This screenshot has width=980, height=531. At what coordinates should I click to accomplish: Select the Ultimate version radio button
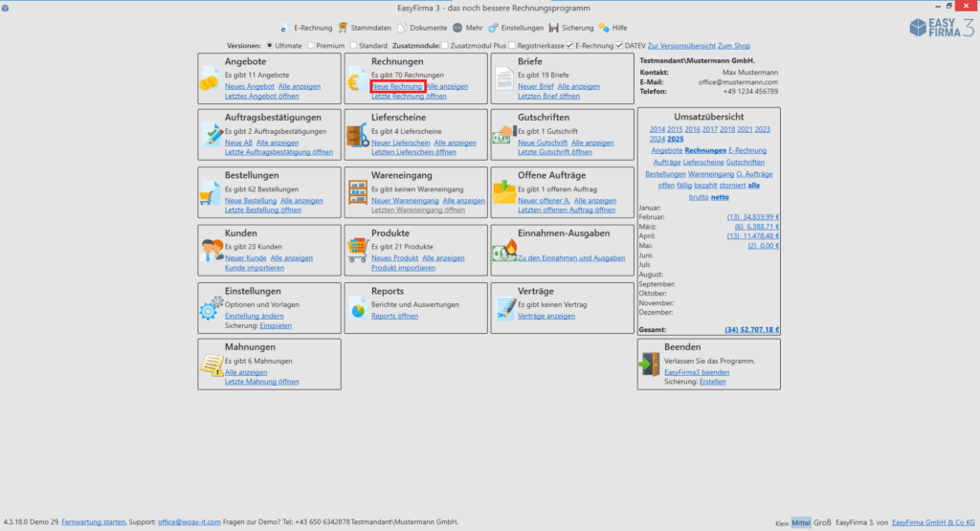click(269, 46)
